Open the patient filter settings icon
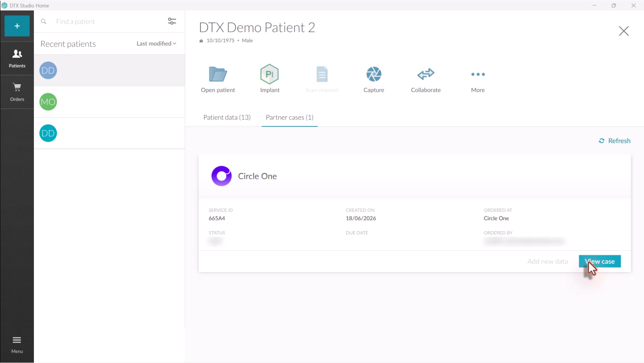Screen dimensions: 644x363 [172, 21]
